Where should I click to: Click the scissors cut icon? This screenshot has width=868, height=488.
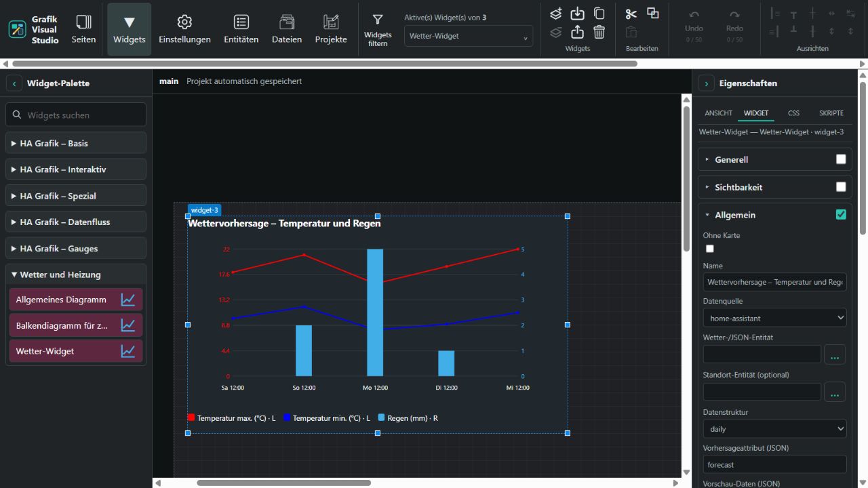[631, 14]
